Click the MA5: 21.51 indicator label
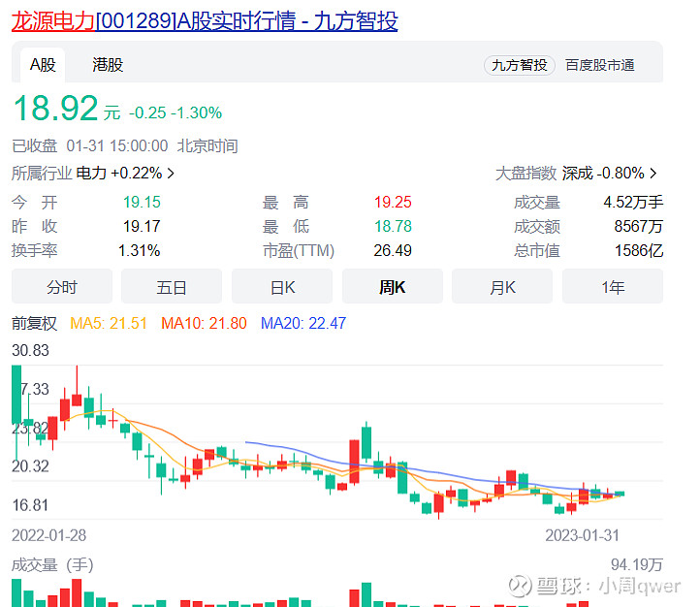The image size is (700, 607). tap(109, 323)
